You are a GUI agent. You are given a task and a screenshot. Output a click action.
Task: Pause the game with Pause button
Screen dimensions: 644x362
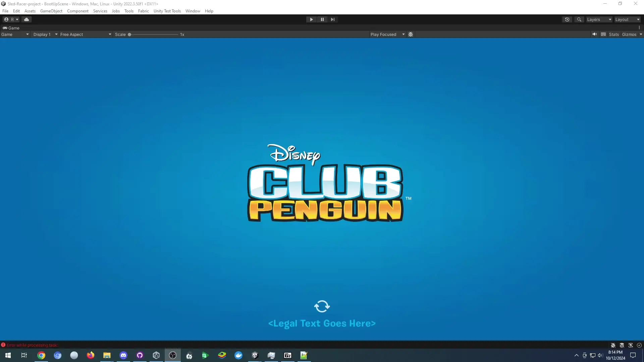pyautogui.click(x=322, y=19)
